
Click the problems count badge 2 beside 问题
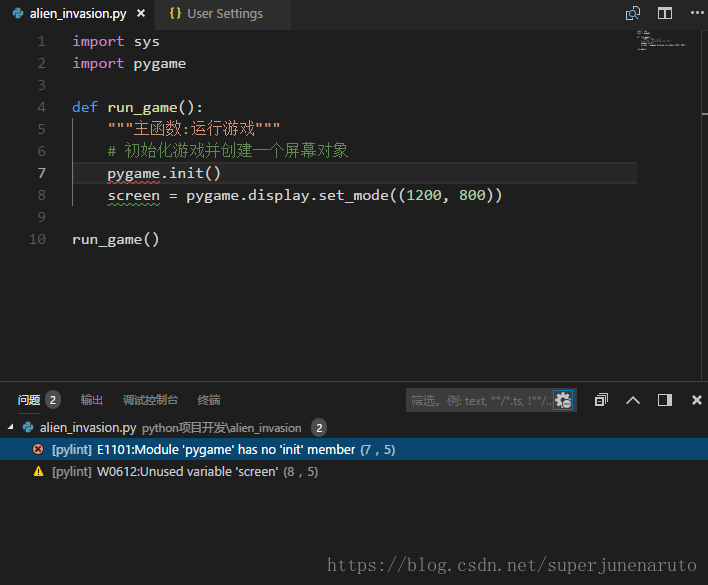tap(53, 400)
